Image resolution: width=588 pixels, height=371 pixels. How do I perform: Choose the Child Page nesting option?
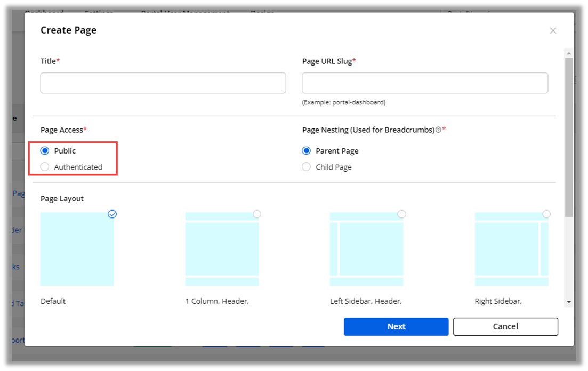(307, 167)
